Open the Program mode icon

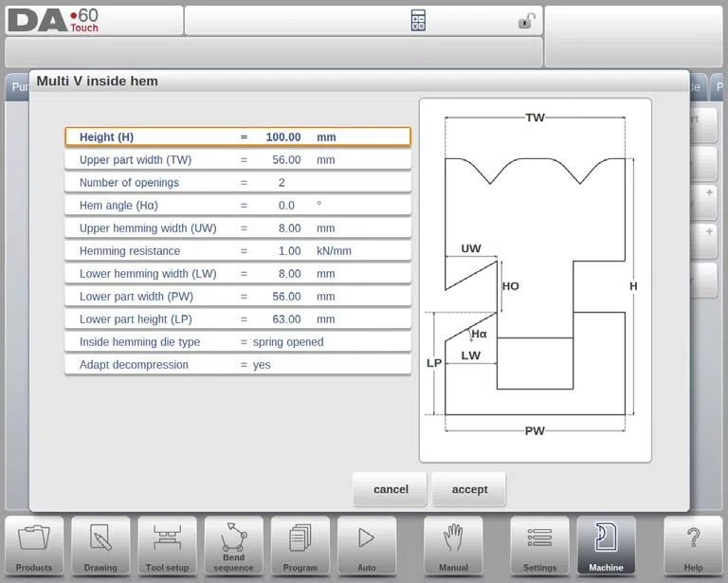[x=300, y=546]
